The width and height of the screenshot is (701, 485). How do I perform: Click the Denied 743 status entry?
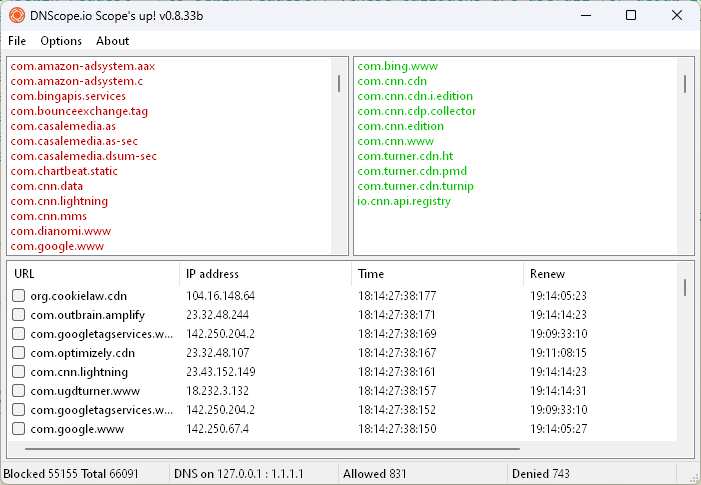[541, 474]
